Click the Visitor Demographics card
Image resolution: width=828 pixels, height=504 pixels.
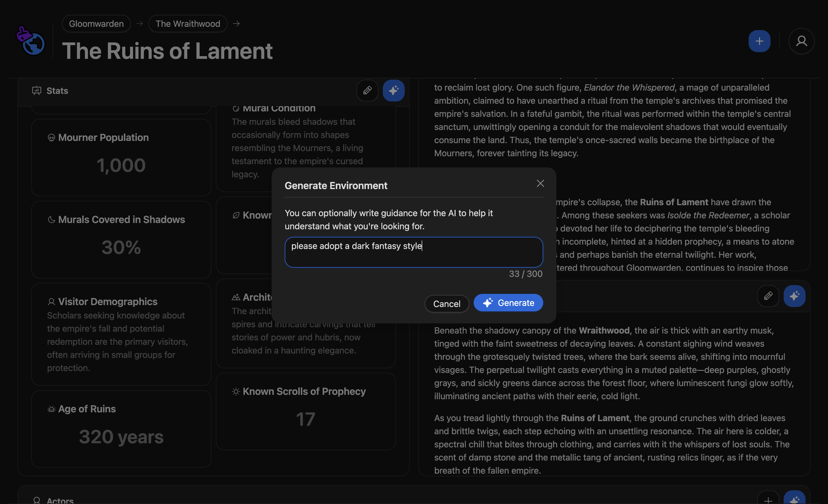[x=121, y=334]
